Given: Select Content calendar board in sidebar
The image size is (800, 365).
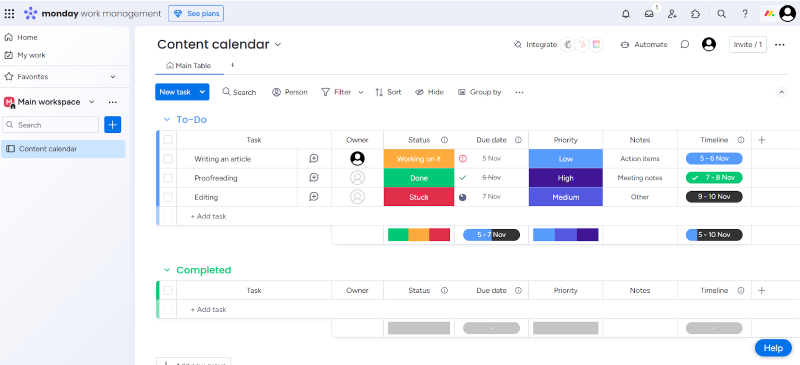Looking at the screenshot, I should pos(63,149).
